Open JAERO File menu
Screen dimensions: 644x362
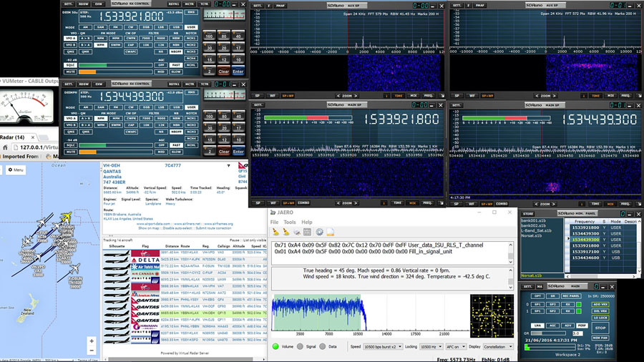274,222
